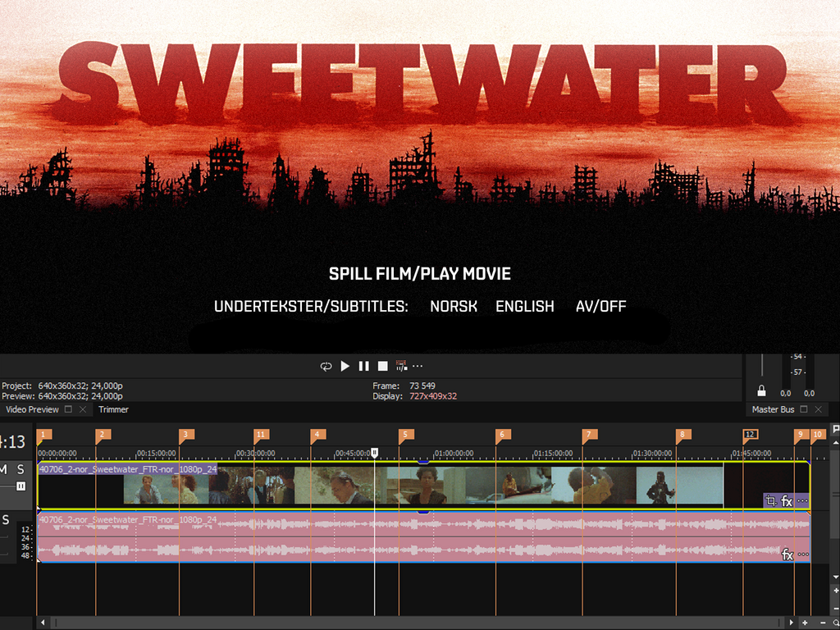Open the video event FX icon
Viewport: 840px width, 630px height.
coord(787,500)
